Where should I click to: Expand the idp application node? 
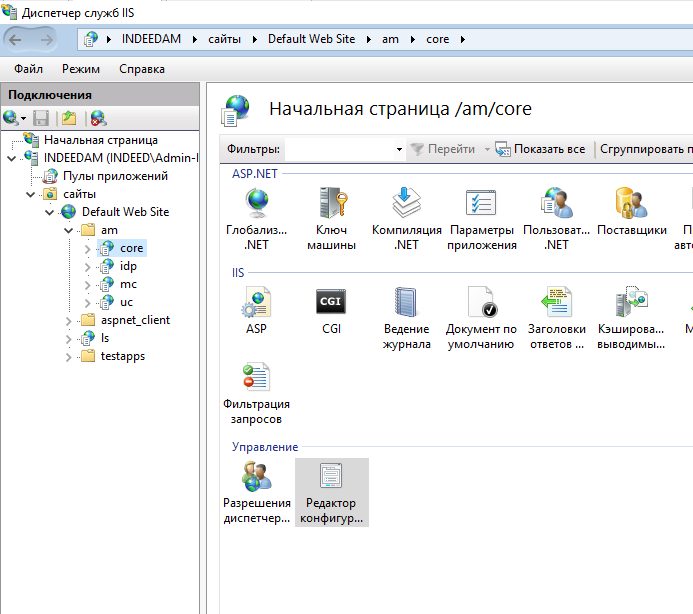(x=87, y=266)
